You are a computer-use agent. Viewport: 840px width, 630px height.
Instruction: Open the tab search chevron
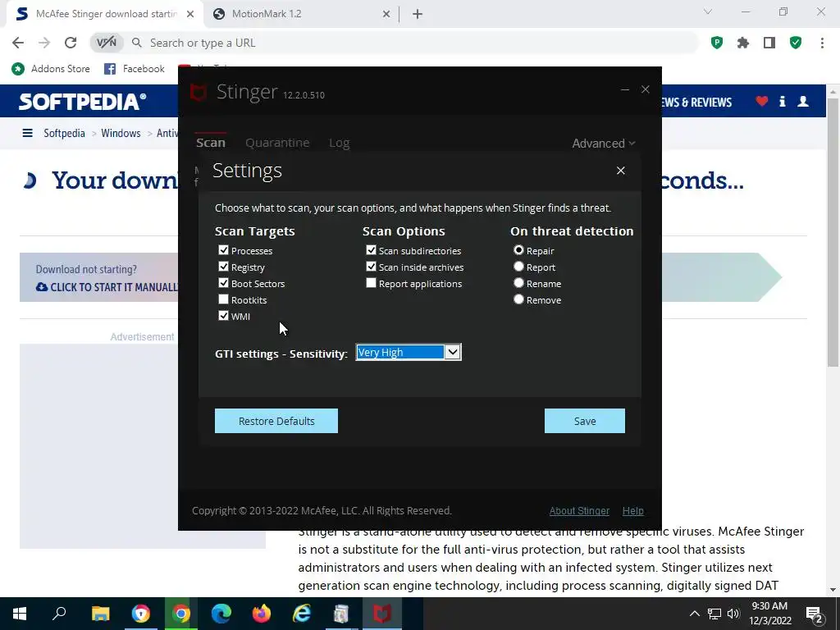pos(708,11)
